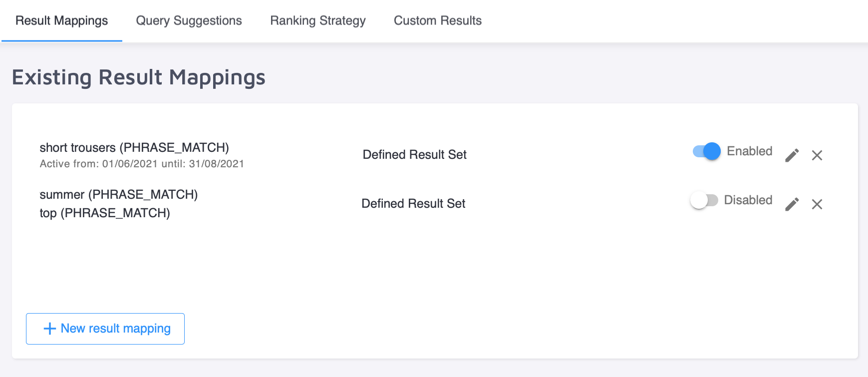Image resolution: width=868 pixels, height=377 pixels.
Task: Click the X icon beside the Disabled mapping
Action: (817, 204)
